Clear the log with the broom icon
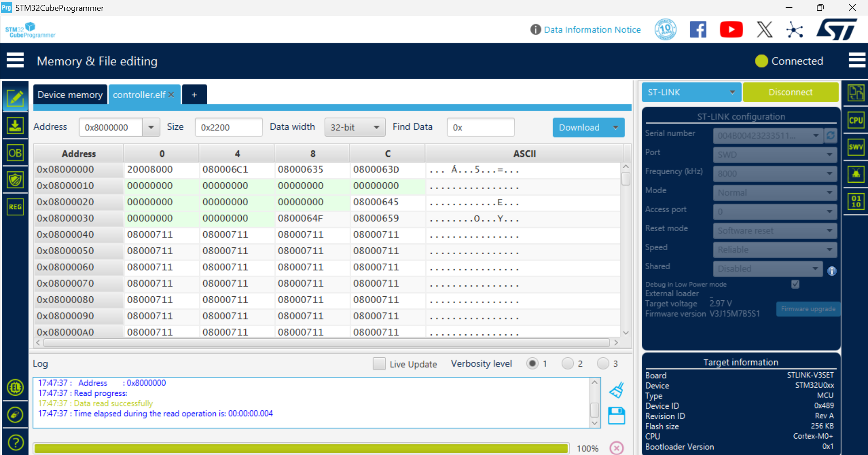868x455 pixels. [x=616, y=390]
